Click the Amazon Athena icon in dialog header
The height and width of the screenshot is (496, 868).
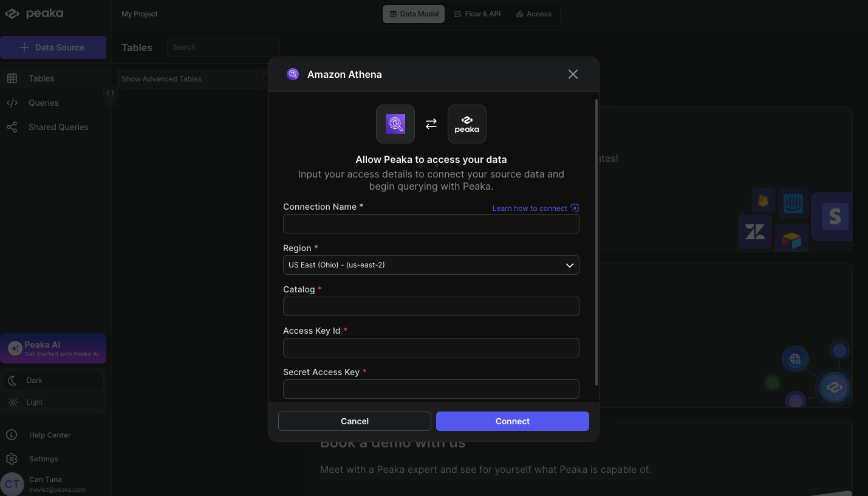(293, 74)
